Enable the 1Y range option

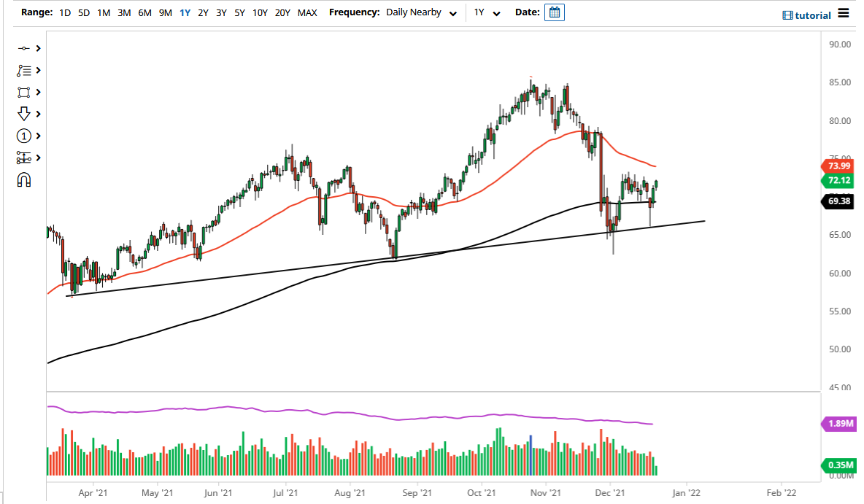tap(185, 12)
